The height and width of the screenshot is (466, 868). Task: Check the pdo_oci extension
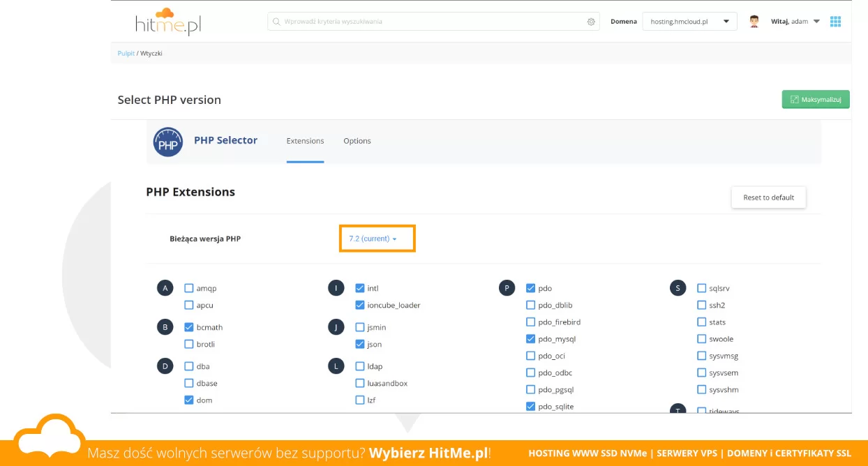(531, 356)
